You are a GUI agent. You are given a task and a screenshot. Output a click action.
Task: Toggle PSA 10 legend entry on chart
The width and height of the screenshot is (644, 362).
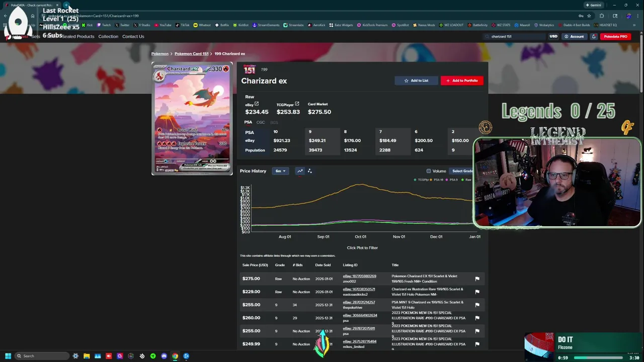point(436,179)
